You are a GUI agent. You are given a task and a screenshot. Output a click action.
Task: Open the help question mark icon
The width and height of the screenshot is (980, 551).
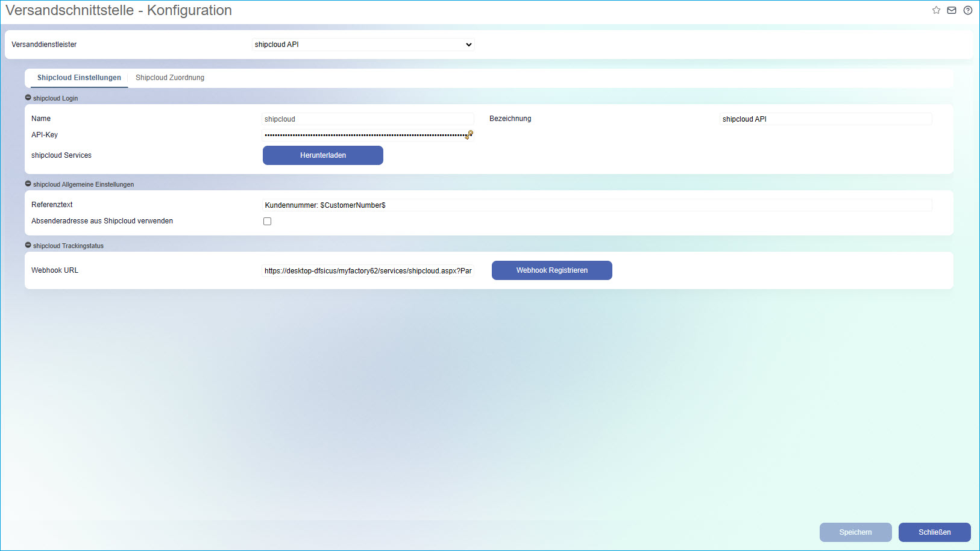[x=968, y=10]
